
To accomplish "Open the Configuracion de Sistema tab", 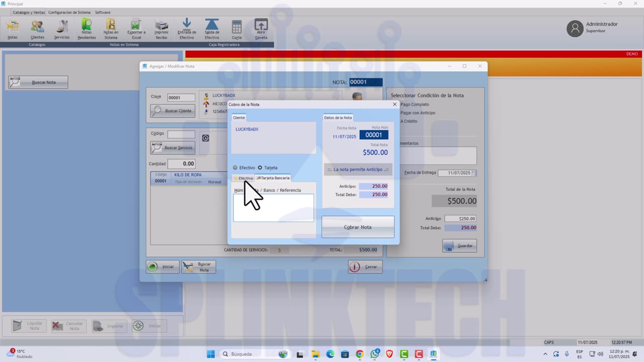I will pos(69,12).
